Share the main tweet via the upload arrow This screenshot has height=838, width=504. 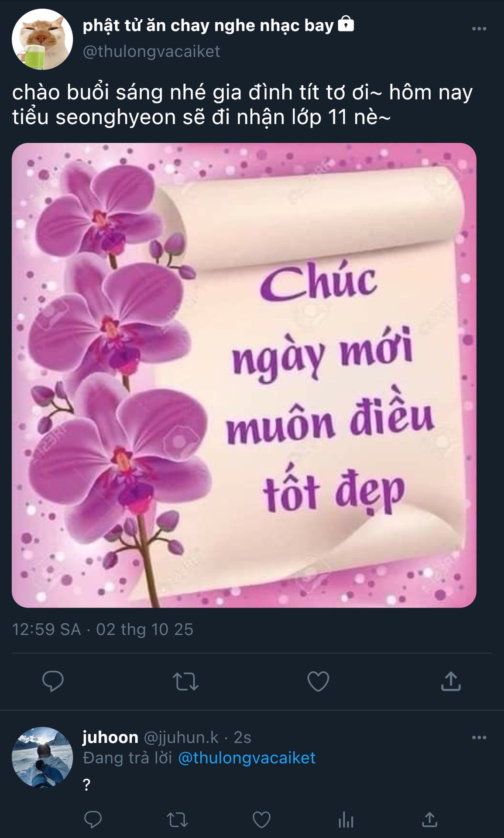451,681
